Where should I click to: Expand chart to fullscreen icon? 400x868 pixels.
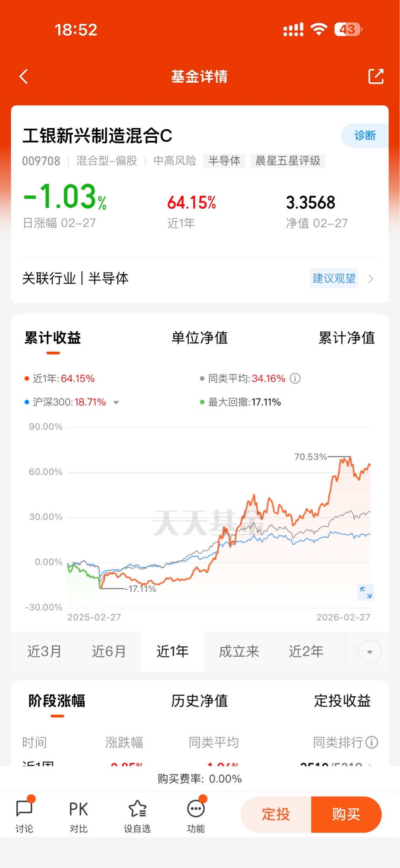pyautogui.click(x=366, y=592)
